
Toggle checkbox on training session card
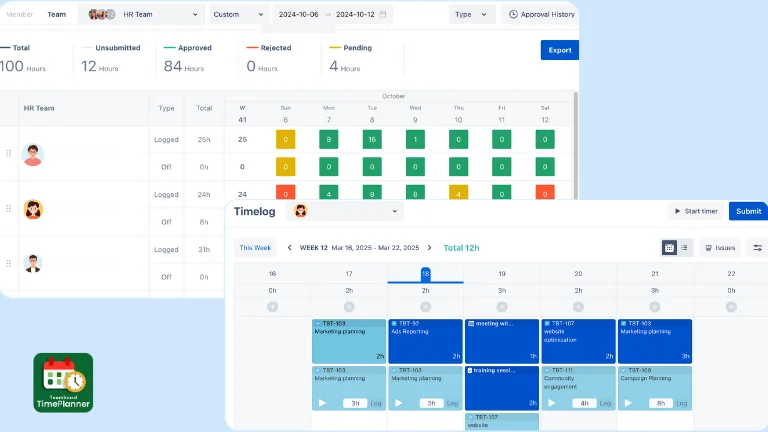[x=470, y=370]
